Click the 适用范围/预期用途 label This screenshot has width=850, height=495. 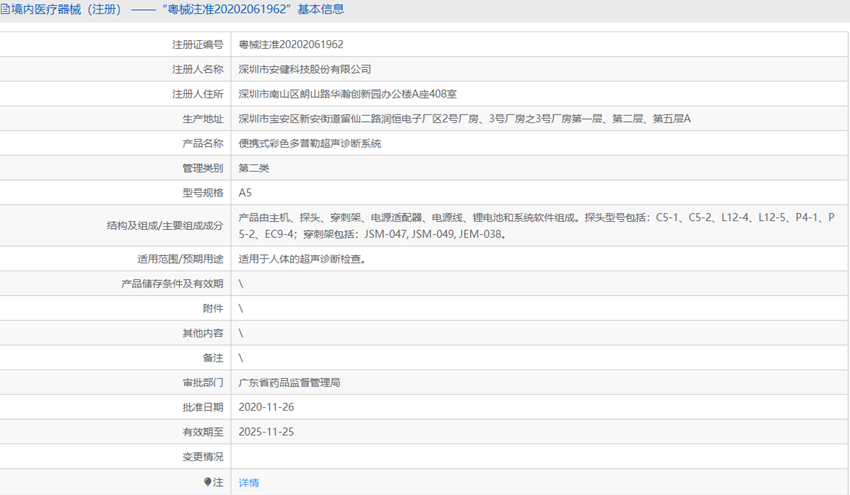tap(180, 259)
